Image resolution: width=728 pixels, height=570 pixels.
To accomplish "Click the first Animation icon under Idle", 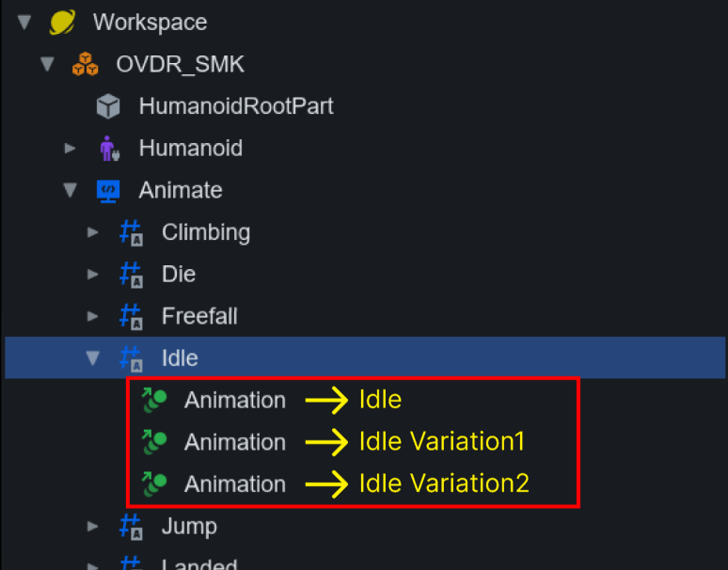I will [x=153, y=400].
